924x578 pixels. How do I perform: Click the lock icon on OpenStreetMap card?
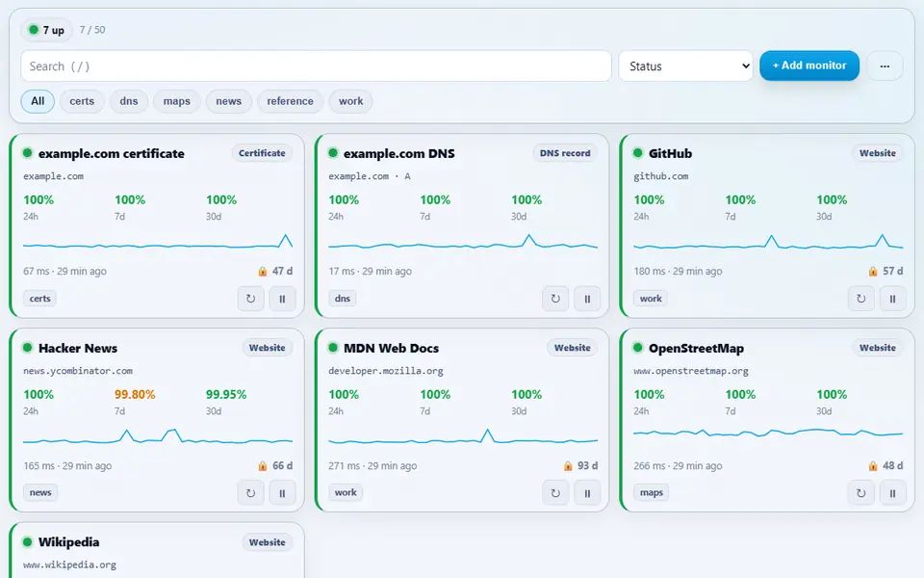(873, 466)
